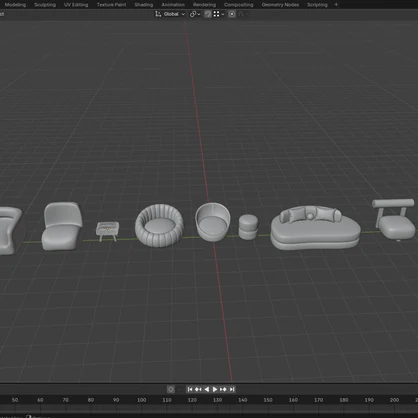
Task: Open the UV Editing workspace tab
Action: click(x=76, y=5)
